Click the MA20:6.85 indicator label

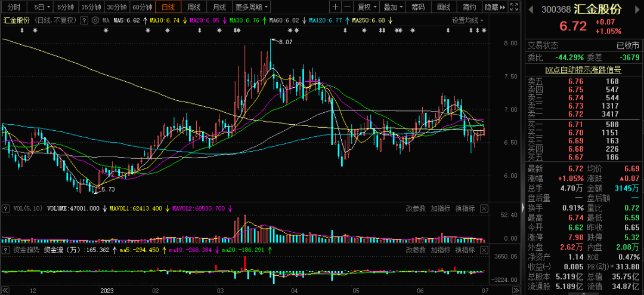coord(205,20)
